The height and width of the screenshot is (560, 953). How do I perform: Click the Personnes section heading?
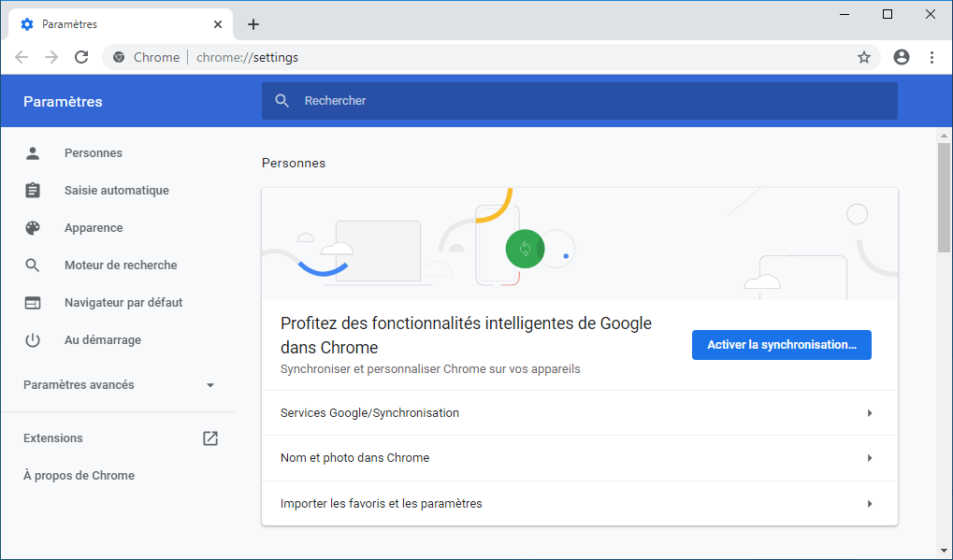click(294, 163)
